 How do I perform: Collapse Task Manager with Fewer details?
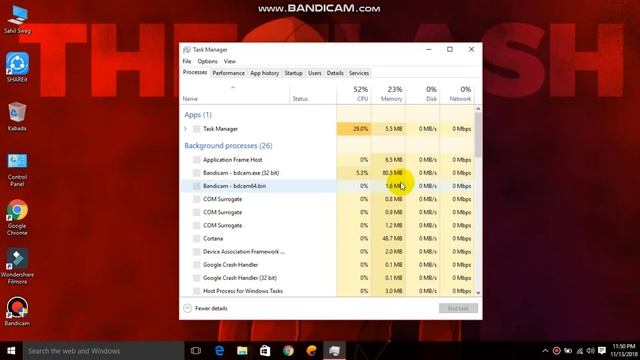(x=205, y=308)
